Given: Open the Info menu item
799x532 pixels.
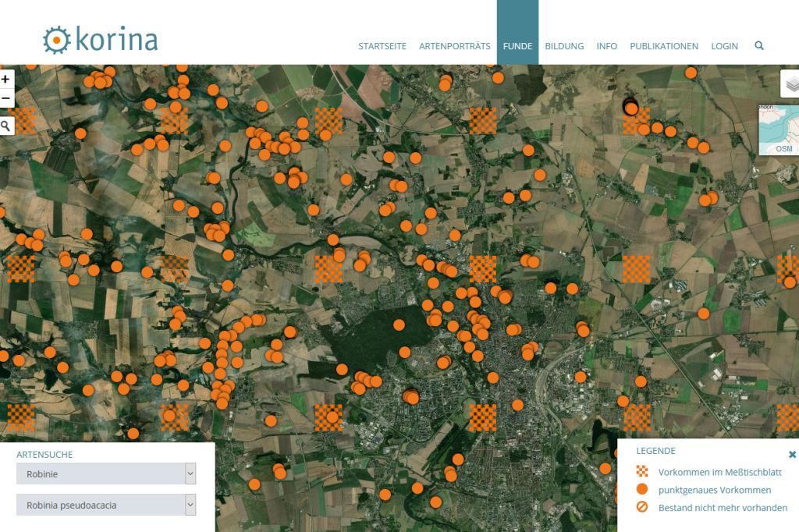Looking at the screenshot, I should pyautogui.click(x=606, y=46).
